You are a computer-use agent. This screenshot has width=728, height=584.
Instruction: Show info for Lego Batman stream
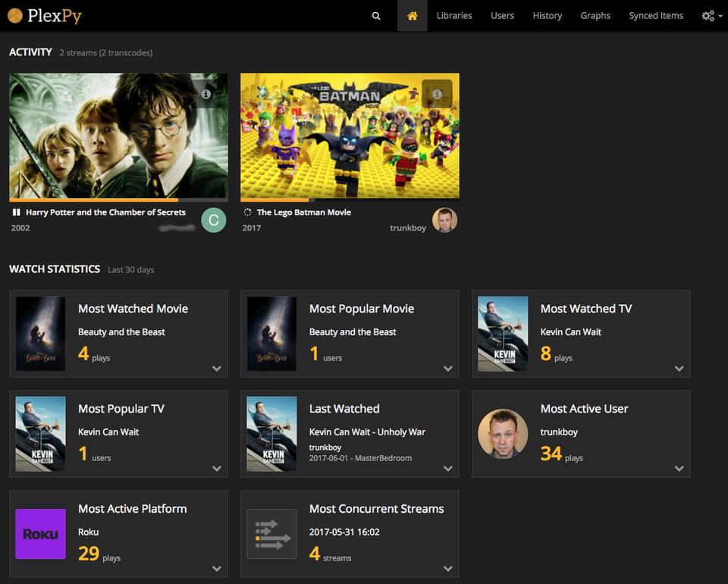(x=437, y=94)
